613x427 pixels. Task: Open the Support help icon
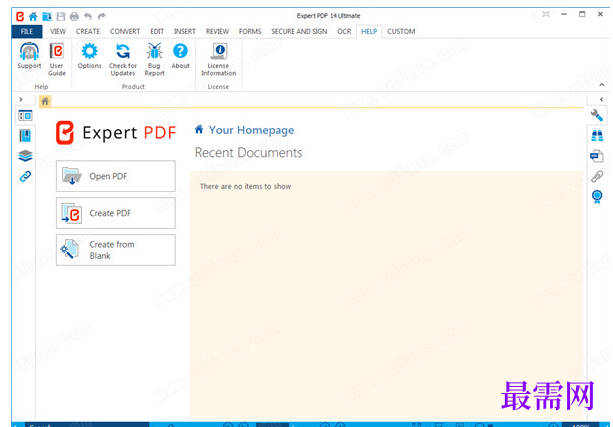coord(29,56)
